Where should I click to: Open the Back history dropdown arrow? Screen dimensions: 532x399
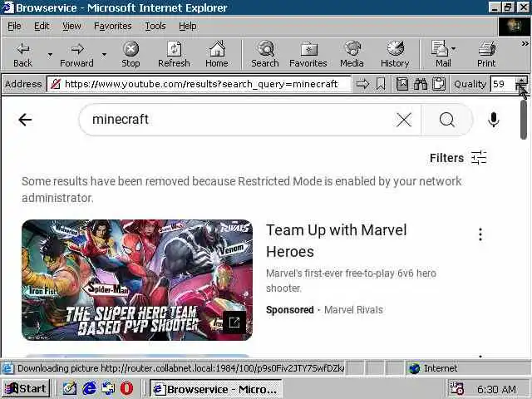[x=50, y=55]
